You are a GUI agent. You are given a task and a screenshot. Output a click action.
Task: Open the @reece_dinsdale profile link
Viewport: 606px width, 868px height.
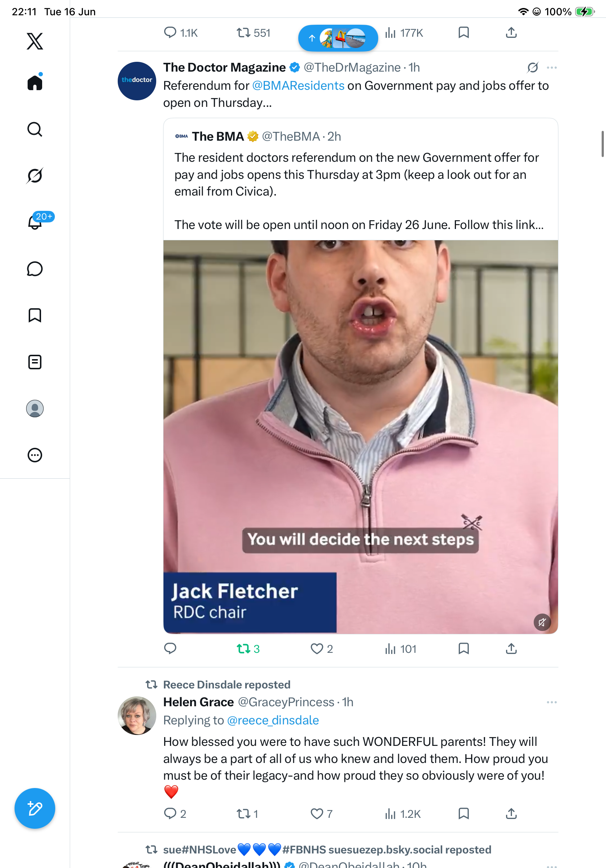273,720
